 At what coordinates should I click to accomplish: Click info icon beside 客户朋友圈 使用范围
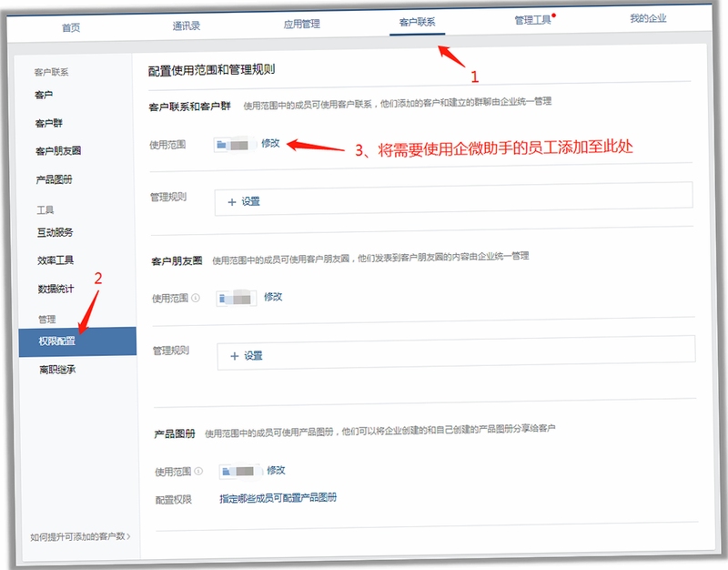tap(196, 298)
